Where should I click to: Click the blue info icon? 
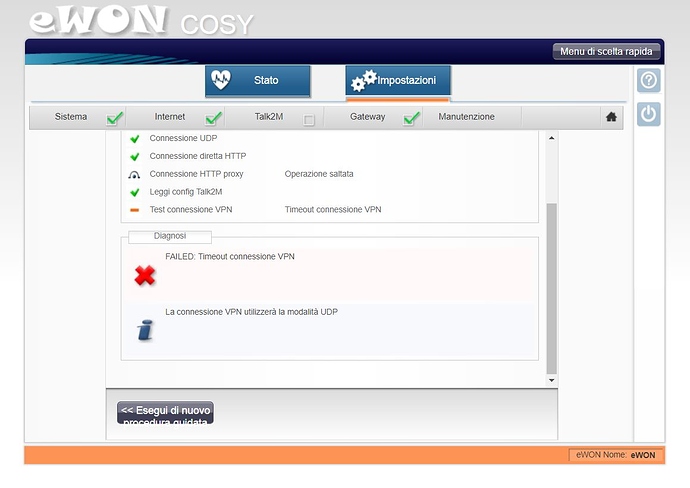[x=145, y=330]
